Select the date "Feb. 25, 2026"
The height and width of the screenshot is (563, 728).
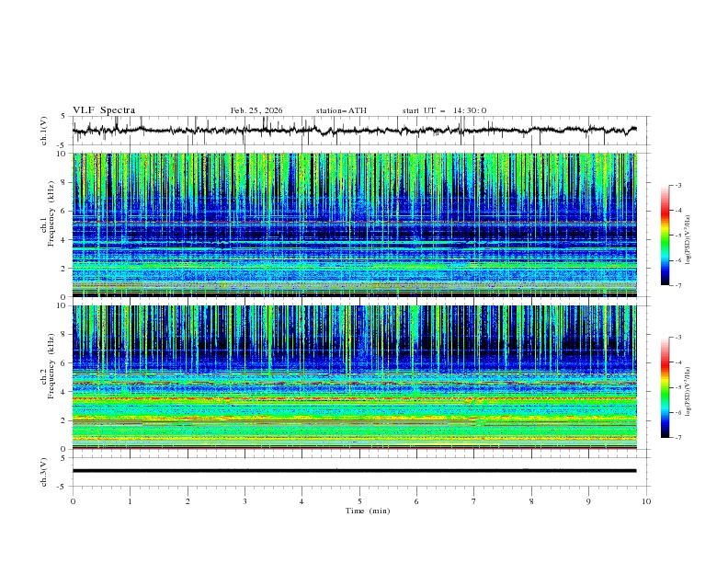(256, 110)
